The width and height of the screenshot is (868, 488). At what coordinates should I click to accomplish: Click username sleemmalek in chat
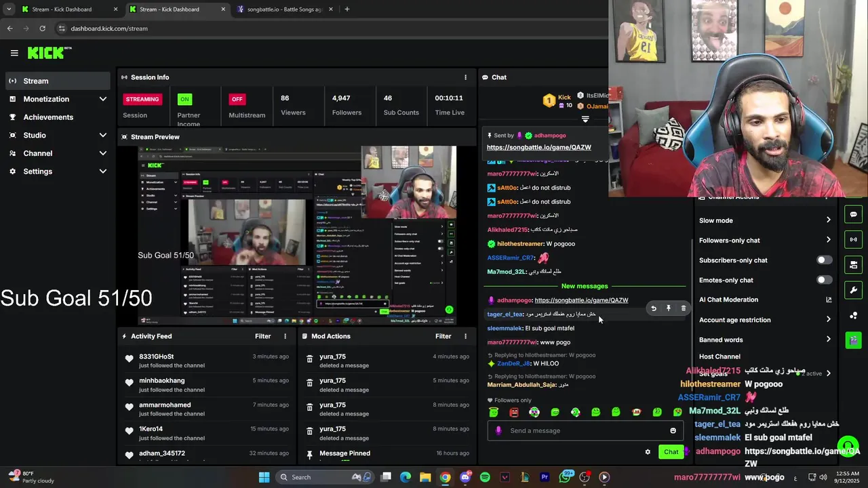click(x=505, y=329)
